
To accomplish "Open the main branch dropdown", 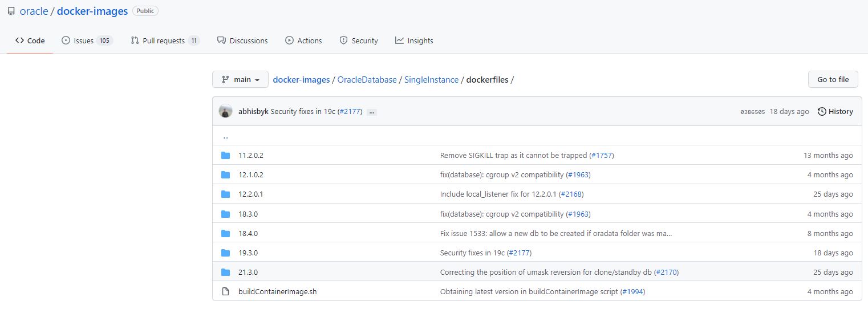I will pyautogui.click(x=240, y=80).
